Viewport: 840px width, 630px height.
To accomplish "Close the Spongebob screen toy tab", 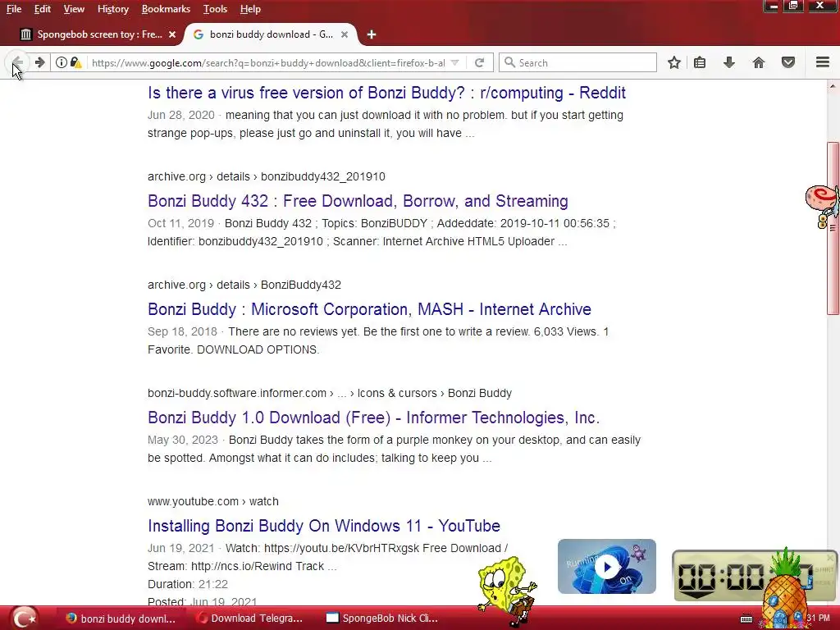I will point(172,34).
